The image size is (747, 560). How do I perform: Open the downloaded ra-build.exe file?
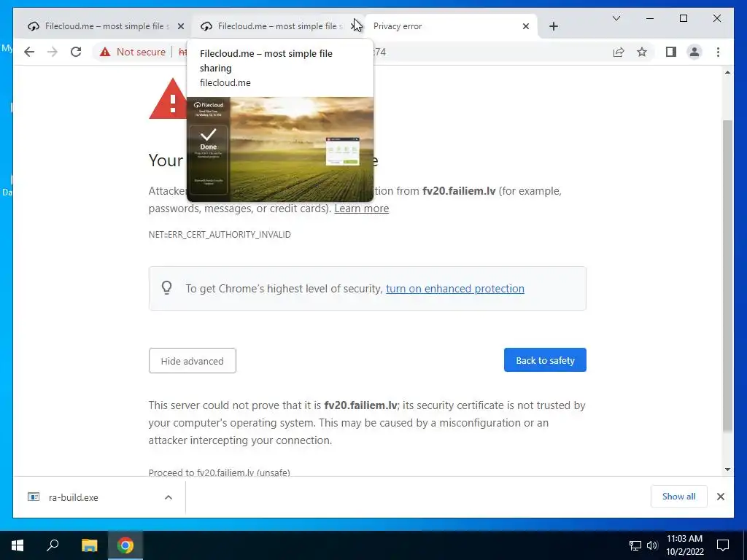(x=74, y=497)
